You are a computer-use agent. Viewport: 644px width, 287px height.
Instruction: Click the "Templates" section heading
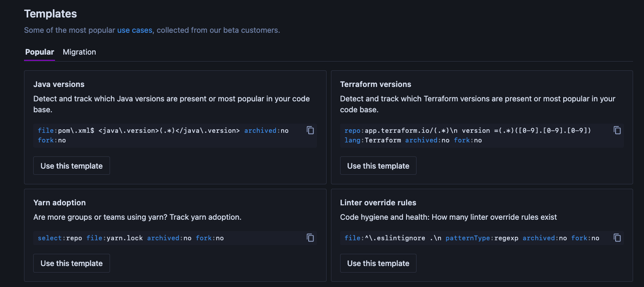51,14
